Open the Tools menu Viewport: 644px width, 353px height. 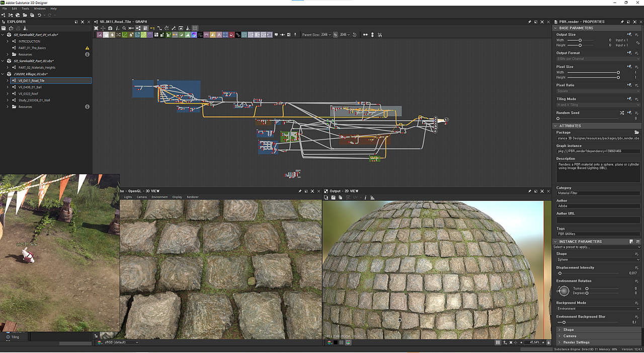click(25, 9)
